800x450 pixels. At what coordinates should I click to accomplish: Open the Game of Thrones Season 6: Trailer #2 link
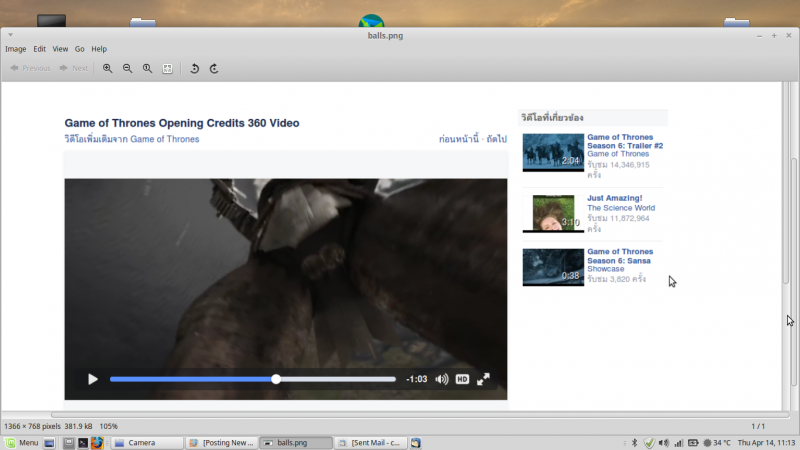click(625, 141)
